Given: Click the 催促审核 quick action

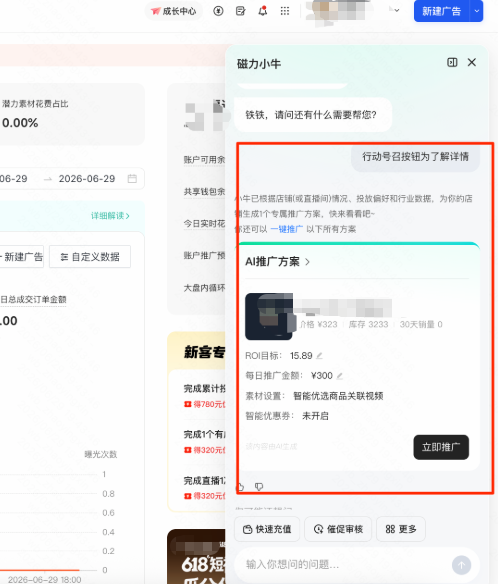Looking at the screenshot, I should (x=338, y=529).
